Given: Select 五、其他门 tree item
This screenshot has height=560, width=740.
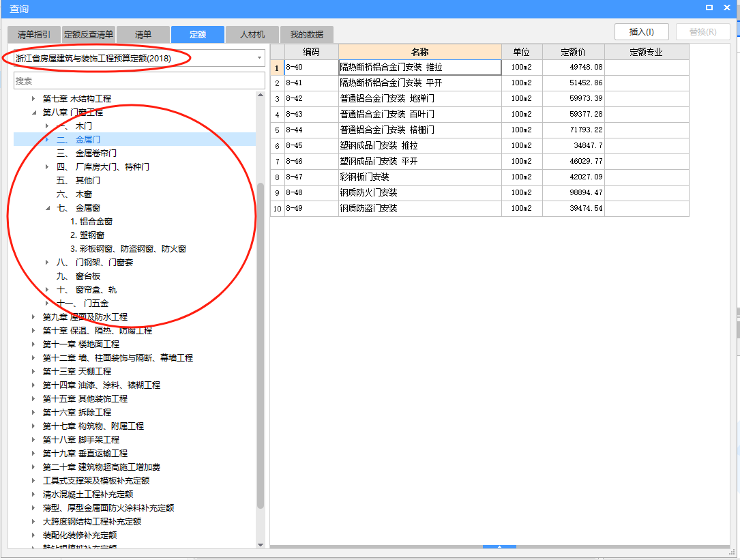Looking at the screenshot, I should [x=78, y=180].
